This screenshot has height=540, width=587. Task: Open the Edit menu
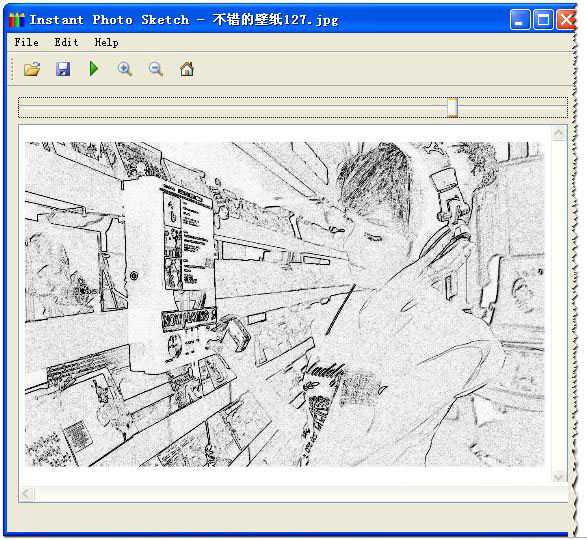click(66, 42)
